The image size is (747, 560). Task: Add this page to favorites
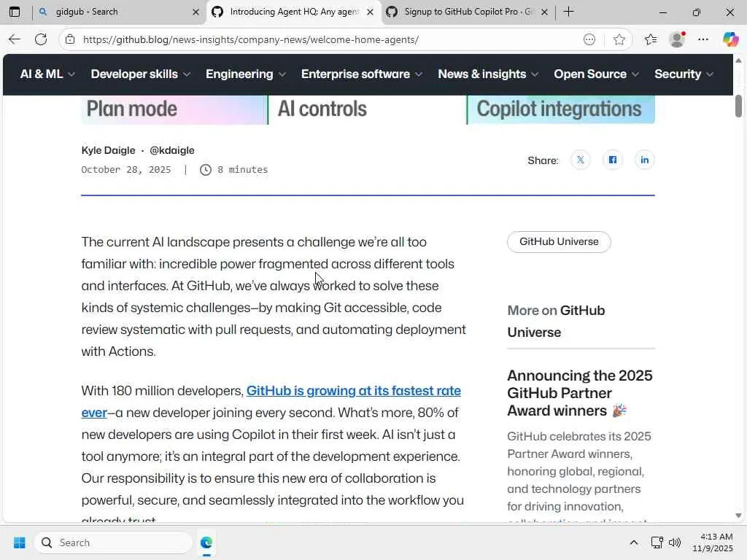619,39
